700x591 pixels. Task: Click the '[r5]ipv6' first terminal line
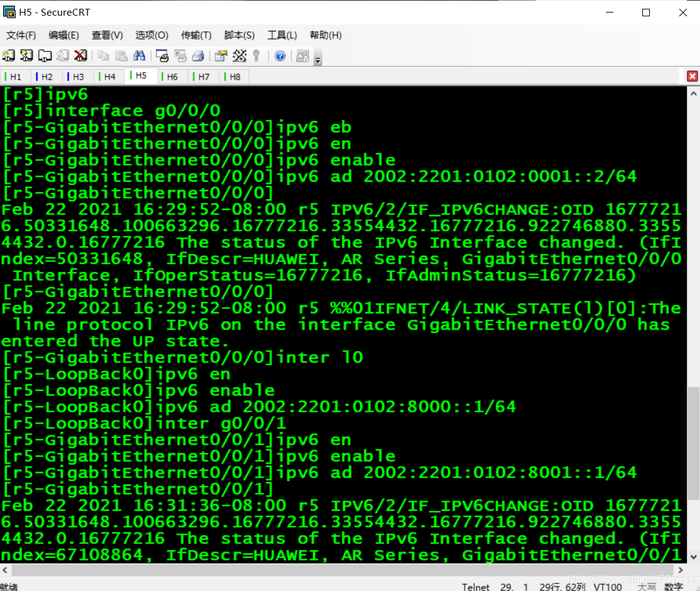(x=46, y=94)
